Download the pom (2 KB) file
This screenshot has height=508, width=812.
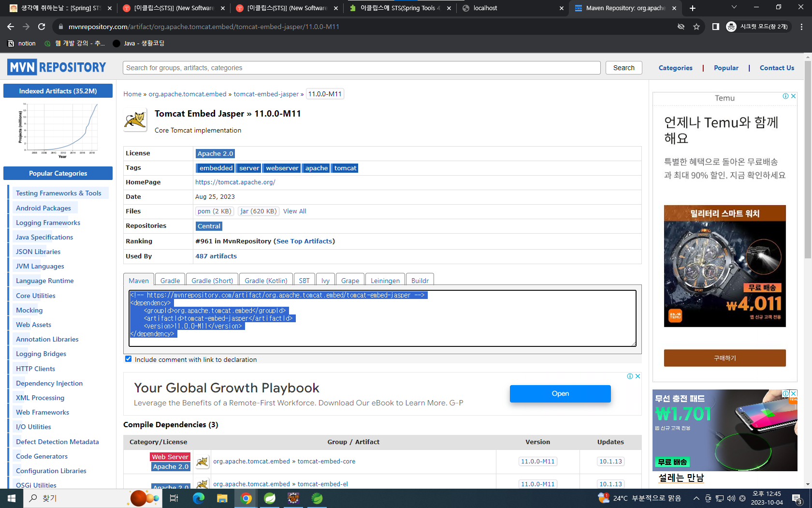click(x=214, y=211)
